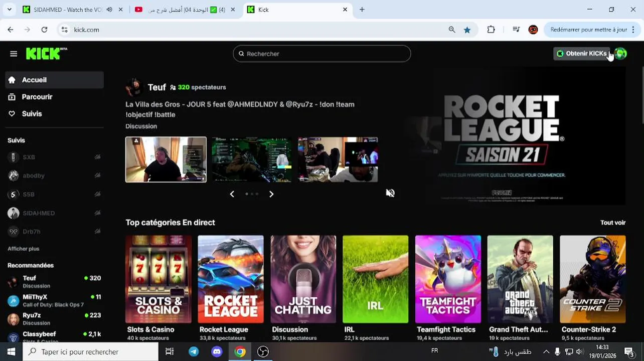Open Slots & Casino category card
644x361 pixels.
[x=158, y=279]
